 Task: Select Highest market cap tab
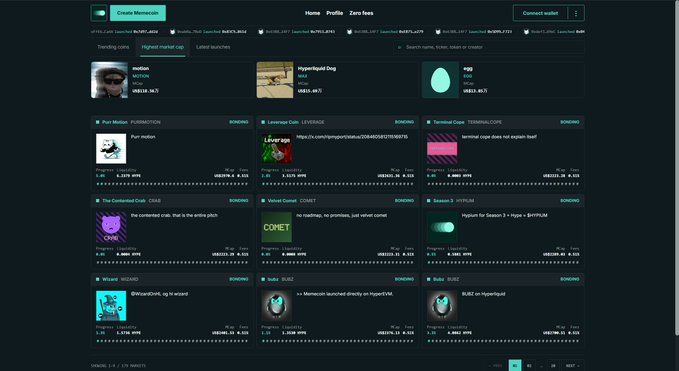(163, 47)
